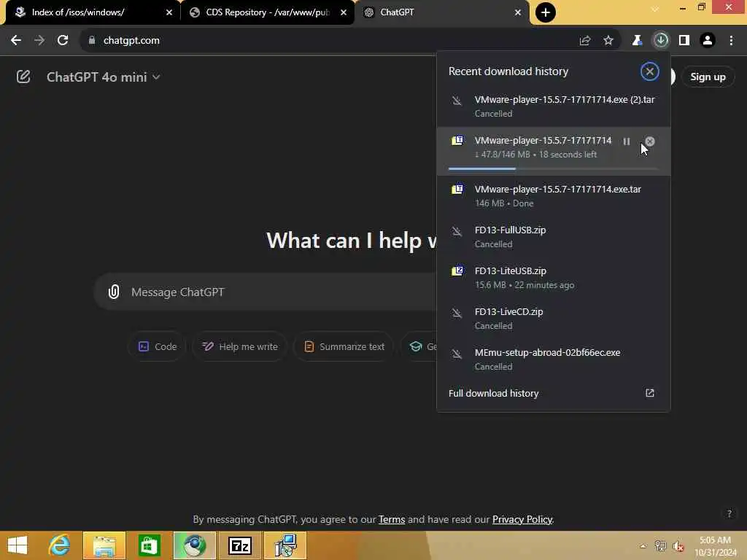Open the 7-Zip taskbar icon
This screenshot has width=747, height=560.
tap(240, 545)
